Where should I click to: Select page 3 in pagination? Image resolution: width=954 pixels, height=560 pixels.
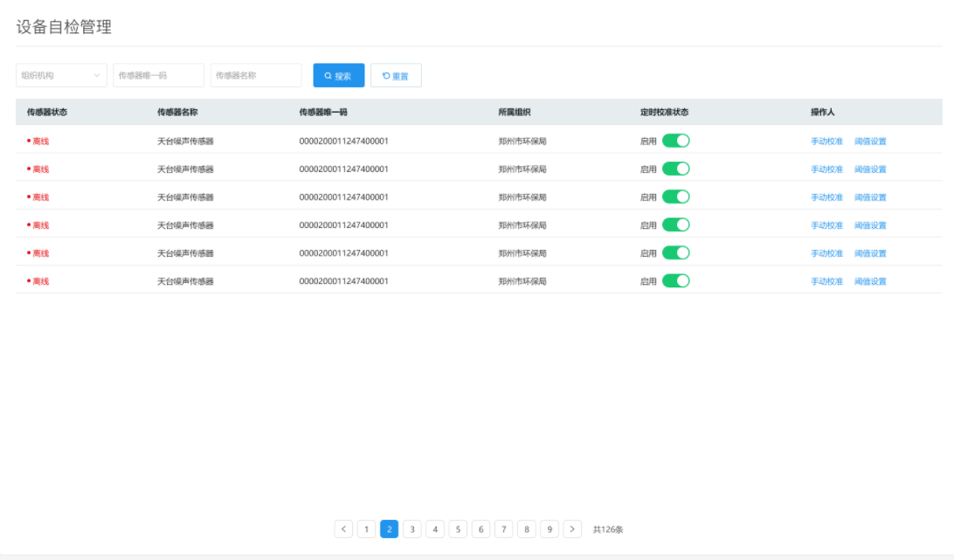coord(412,529)
